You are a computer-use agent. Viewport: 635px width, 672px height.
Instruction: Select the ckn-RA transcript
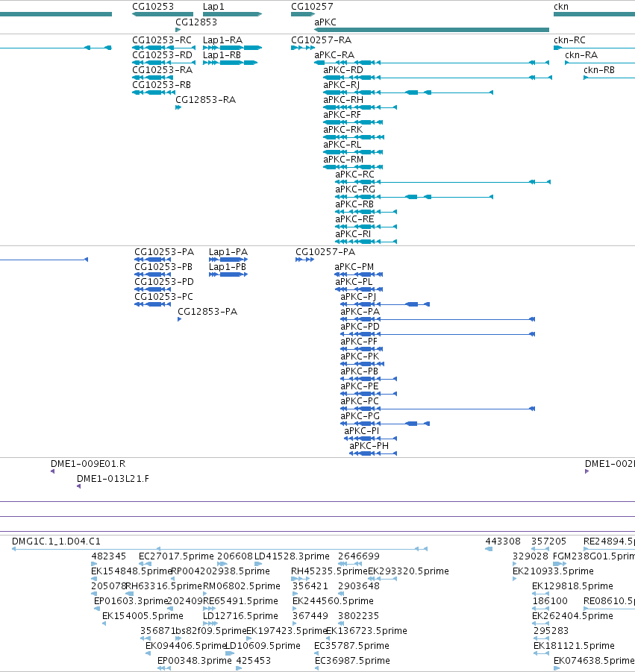pyautogui.click(x=600, y=63)
